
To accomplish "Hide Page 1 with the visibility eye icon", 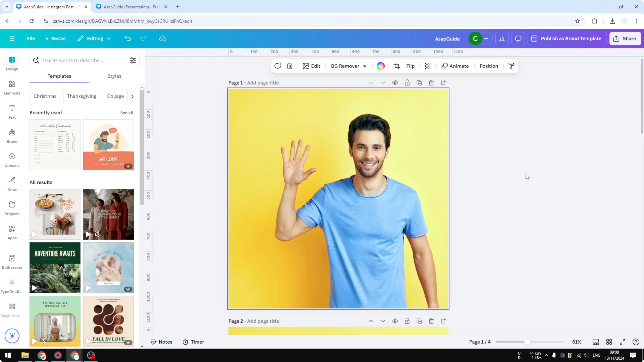I will (395, 82).
